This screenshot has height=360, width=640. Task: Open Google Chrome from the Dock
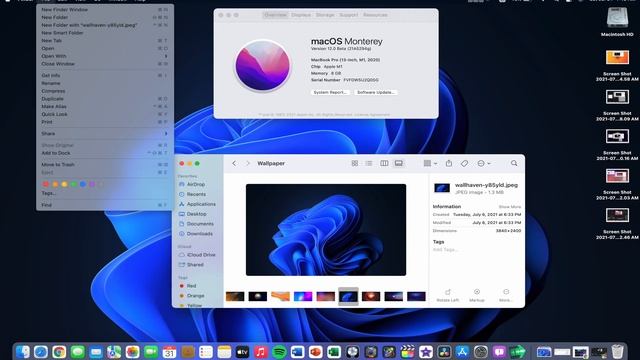[x=59, y=352]
